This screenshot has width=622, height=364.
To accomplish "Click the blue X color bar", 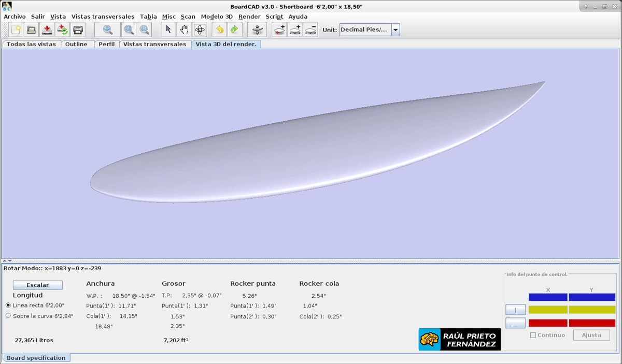I will point(547,296).
